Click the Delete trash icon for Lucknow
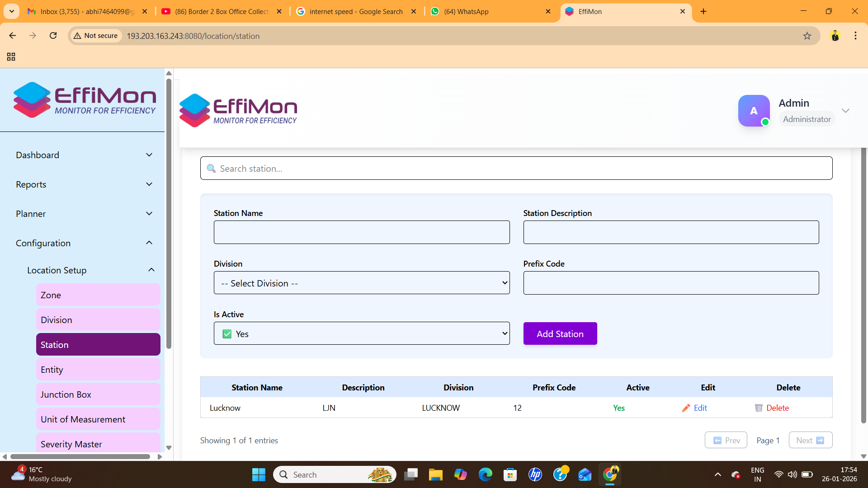868x488 pixels. pos(759,408)
